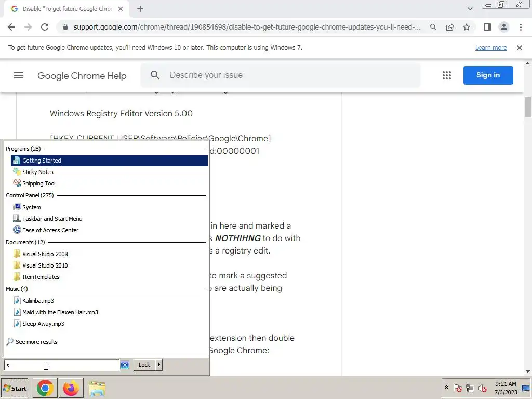Follow the Learn more link
532x399 pixels.
[x=491, y=48]
